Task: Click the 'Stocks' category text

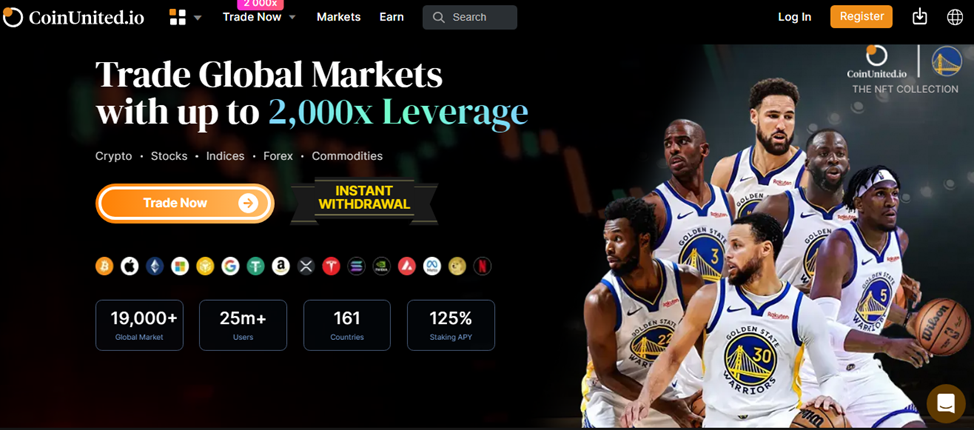Action: (169, 156)
